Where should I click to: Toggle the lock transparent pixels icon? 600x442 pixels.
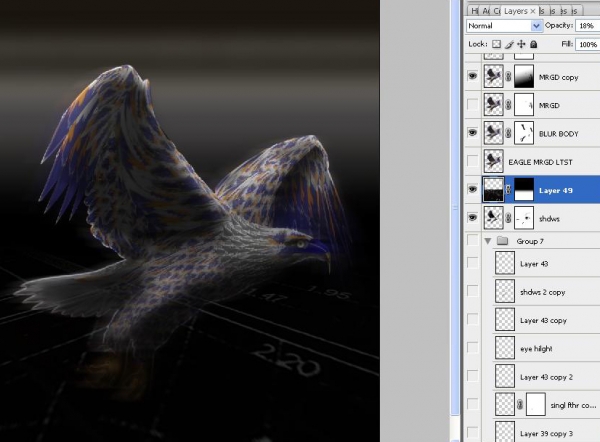pyautogui.click(x=496, y=44)
